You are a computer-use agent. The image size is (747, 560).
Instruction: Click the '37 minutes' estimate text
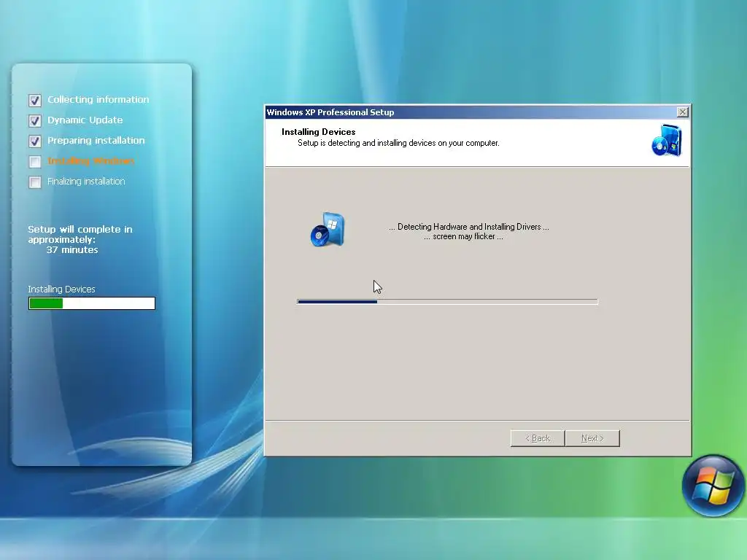[72, 249]
